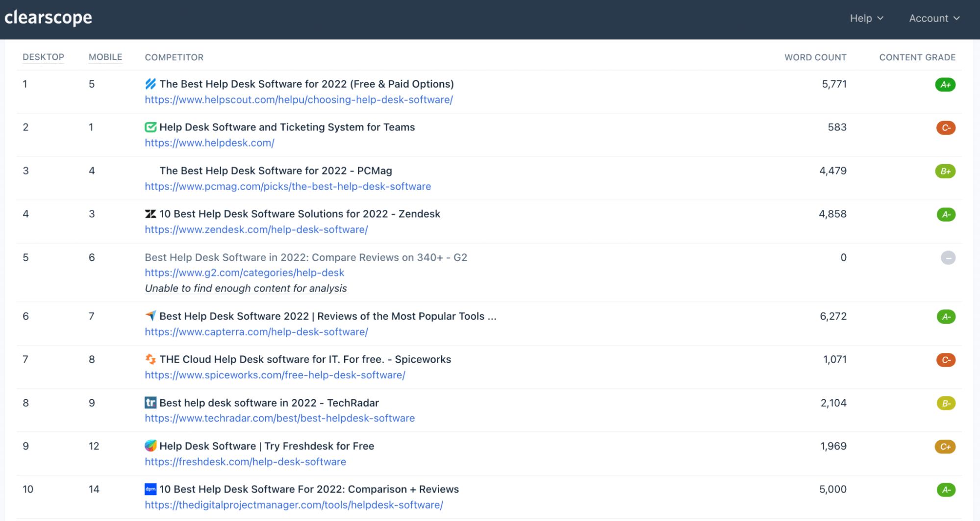Click the Content Grade column header
Screen dimensions: 980x521
point(917,57)
